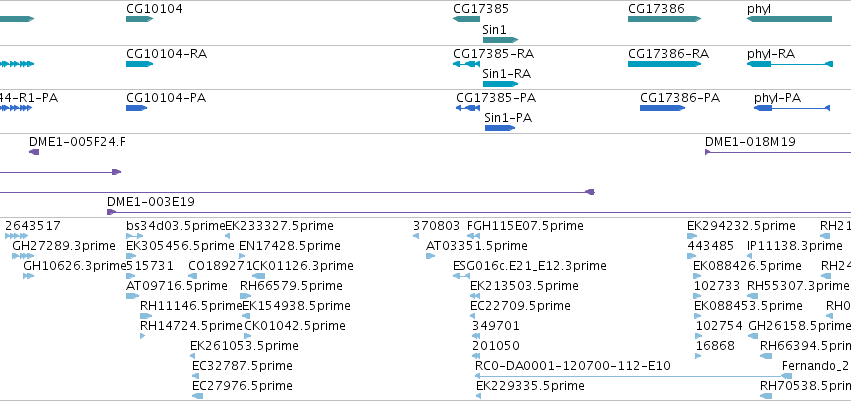Select the phyl-RA transcript feature
Viewport: 851px width, 401px height.
(790, 64)
